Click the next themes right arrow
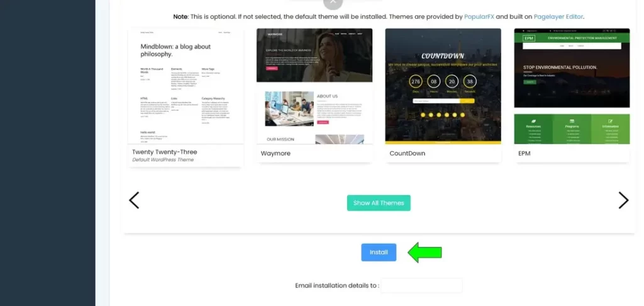644x306 pixels. 623,200
